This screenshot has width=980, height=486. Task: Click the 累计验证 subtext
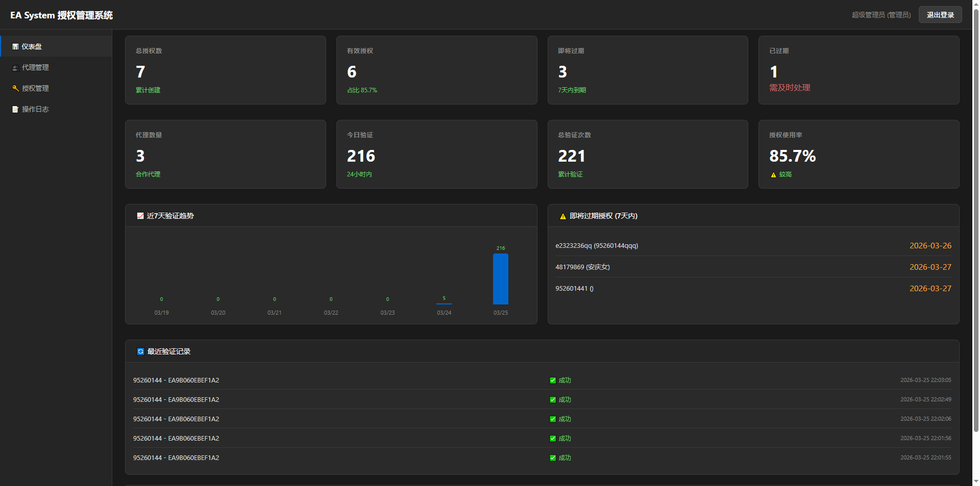pyautogui.click(x=570, y=174)
